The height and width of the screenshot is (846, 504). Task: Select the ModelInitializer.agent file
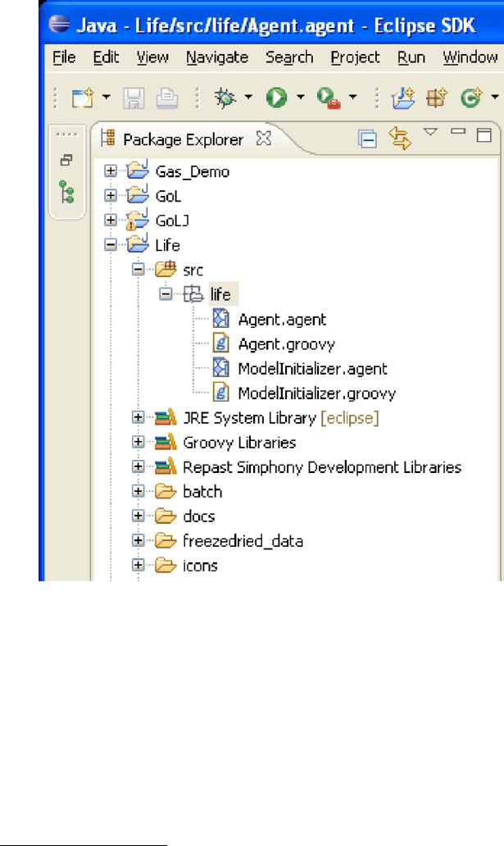(312, 369)
